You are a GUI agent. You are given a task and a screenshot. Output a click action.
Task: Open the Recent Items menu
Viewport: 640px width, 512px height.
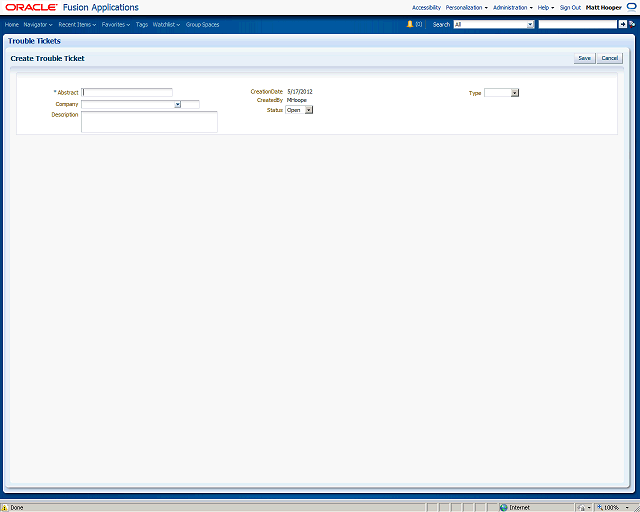(77, 24)
